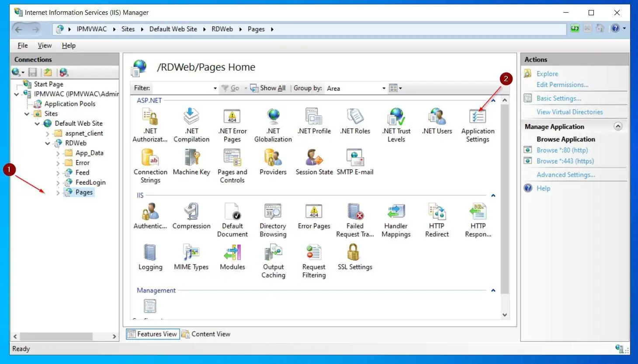Open Connection Strings feature
The width and height of the screenshot is (638, 364).
point(150,166)
